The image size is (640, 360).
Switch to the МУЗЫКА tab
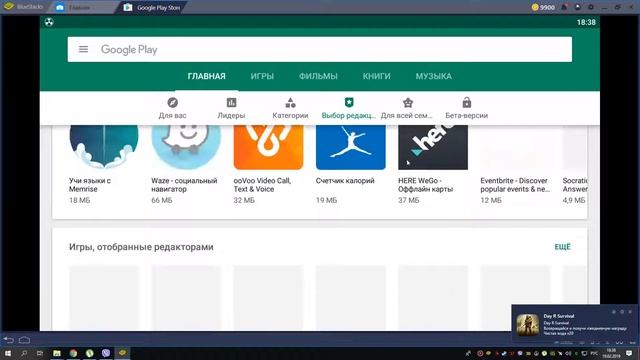(x=433, y=76)
